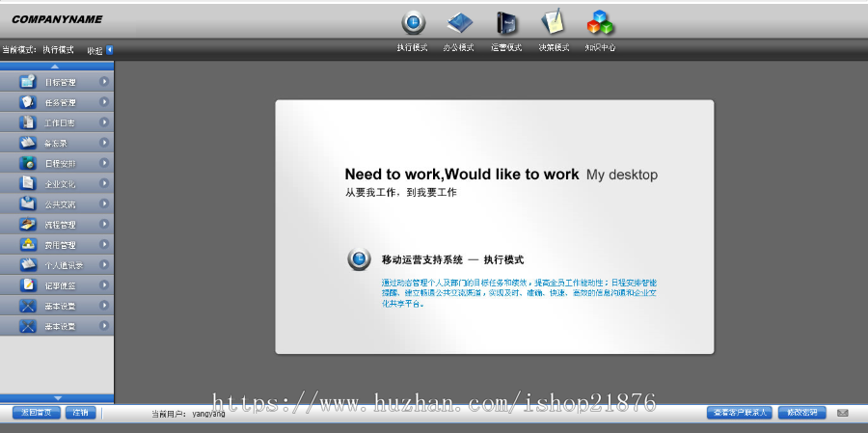Image resolution: width=868 pixels, height=433 pixels.
Task: Expand 公共交流 with its arrow button
Action: pyautogui.click(x=104, y=203)
